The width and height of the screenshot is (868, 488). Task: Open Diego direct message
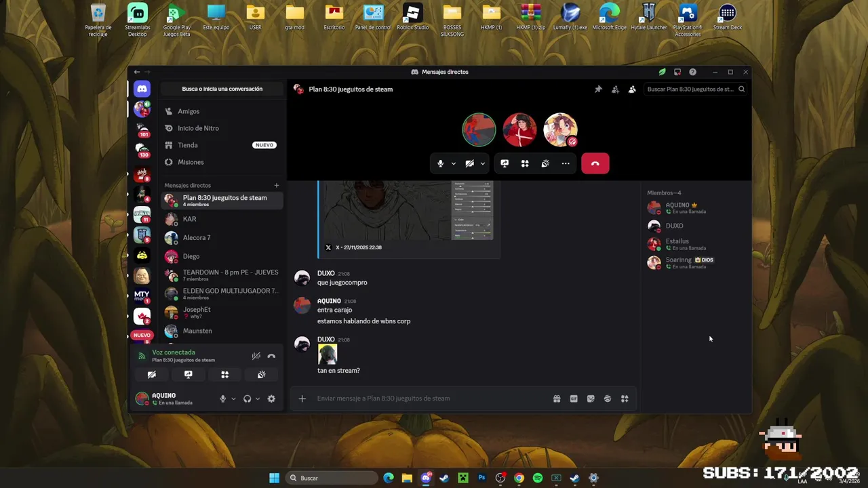click(222, 256)
